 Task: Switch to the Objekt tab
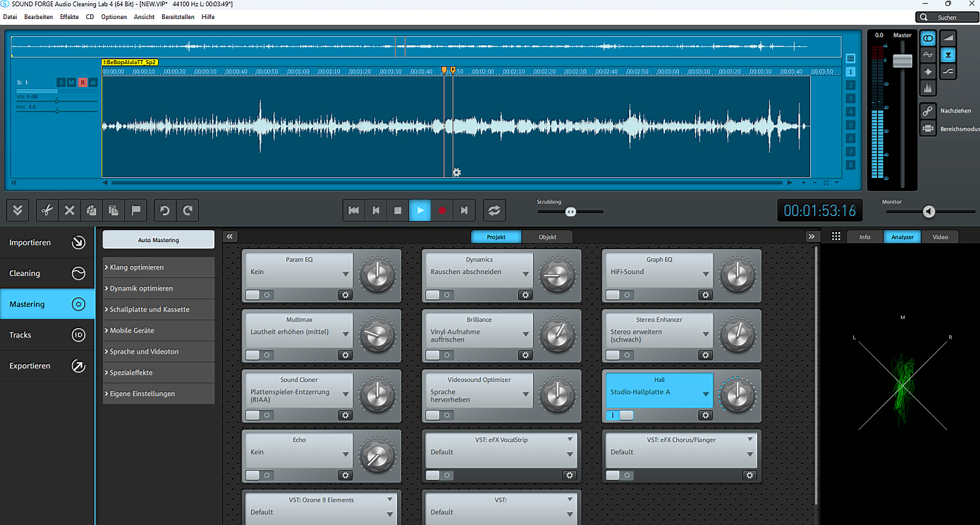547,237
